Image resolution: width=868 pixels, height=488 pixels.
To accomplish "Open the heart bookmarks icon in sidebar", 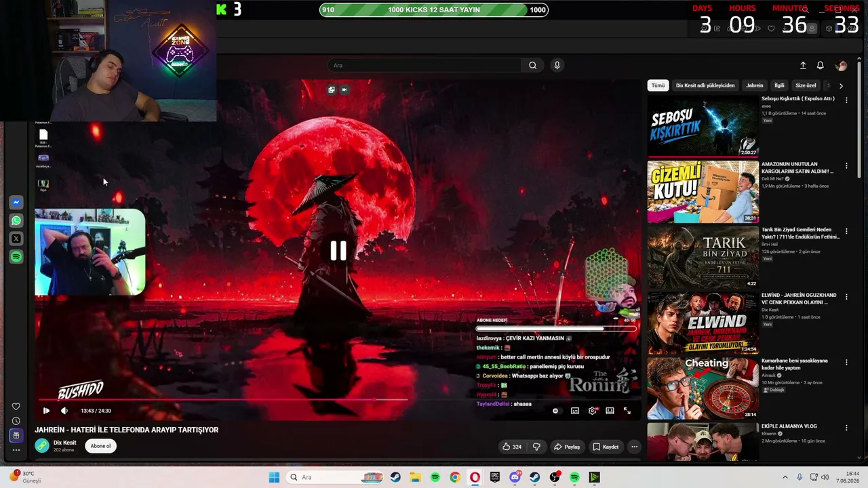I will tap(16, 407).
